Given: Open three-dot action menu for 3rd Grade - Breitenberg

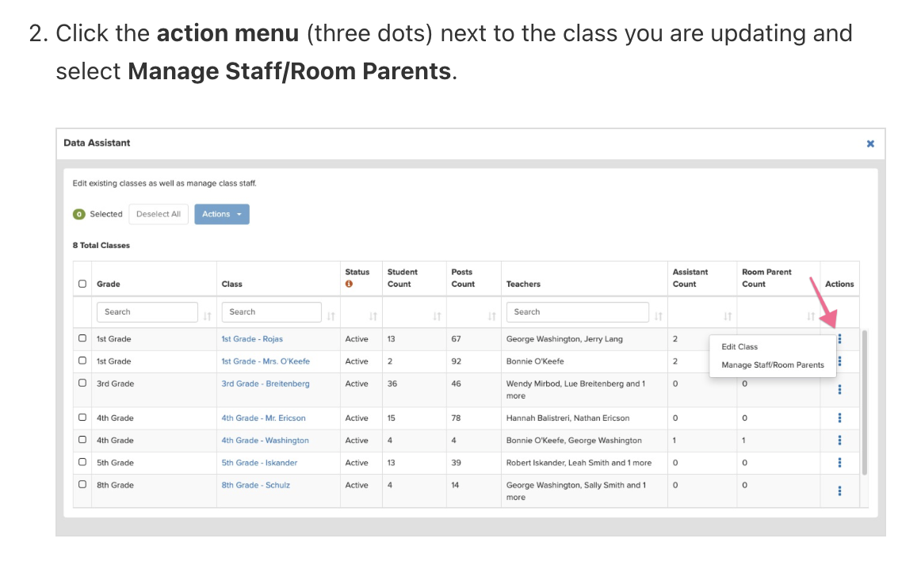Looking at the screenshot, I should 839,389.
